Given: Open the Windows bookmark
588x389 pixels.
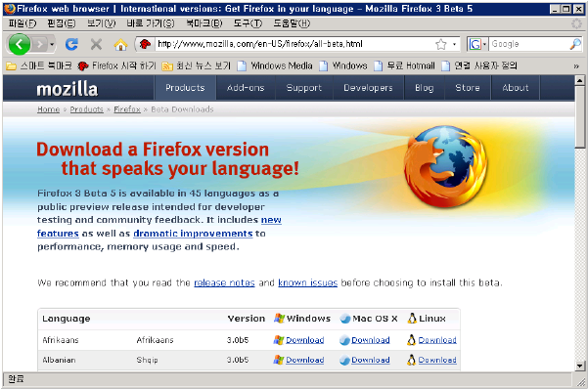Looking at the screenshot, I should click(342, 65).
